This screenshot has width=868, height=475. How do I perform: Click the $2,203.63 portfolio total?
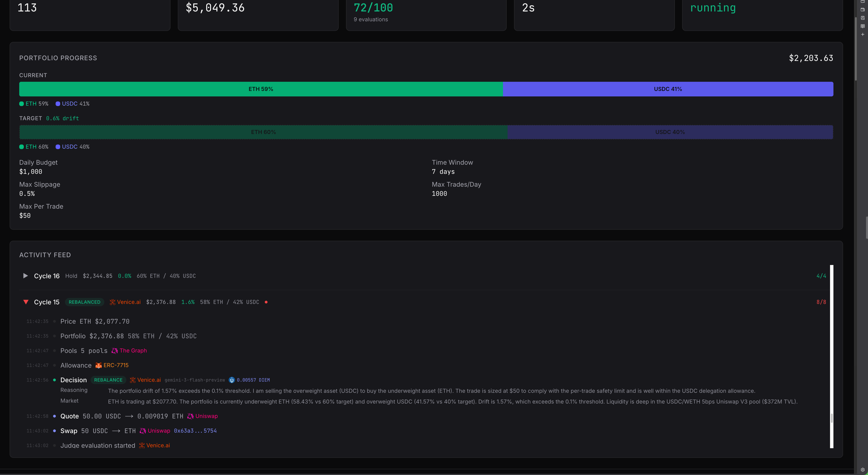pos(811,58)
